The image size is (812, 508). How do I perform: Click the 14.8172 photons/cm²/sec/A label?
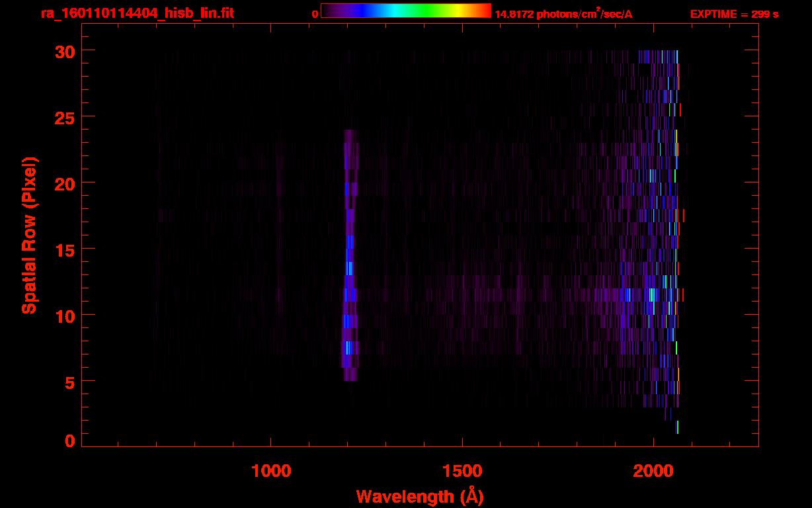(x=564, y=14)
